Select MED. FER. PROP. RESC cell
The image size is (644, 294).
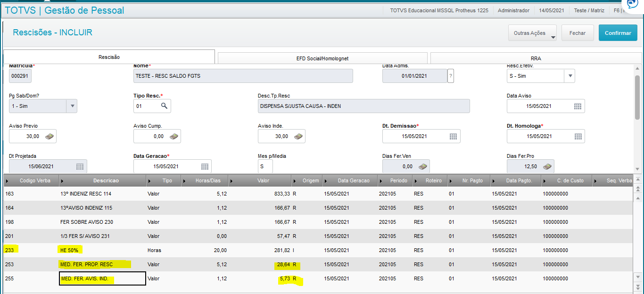click(103, 264)
